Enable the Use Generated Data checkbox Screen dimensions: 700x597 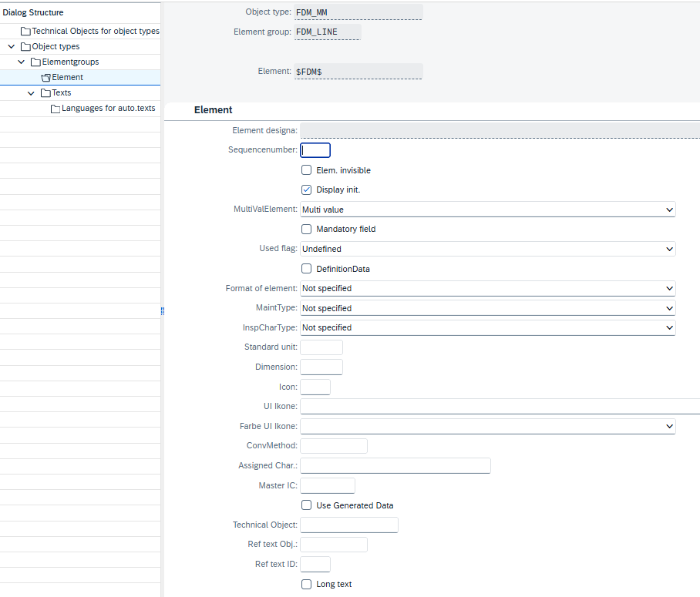click(x=307, y=505)
